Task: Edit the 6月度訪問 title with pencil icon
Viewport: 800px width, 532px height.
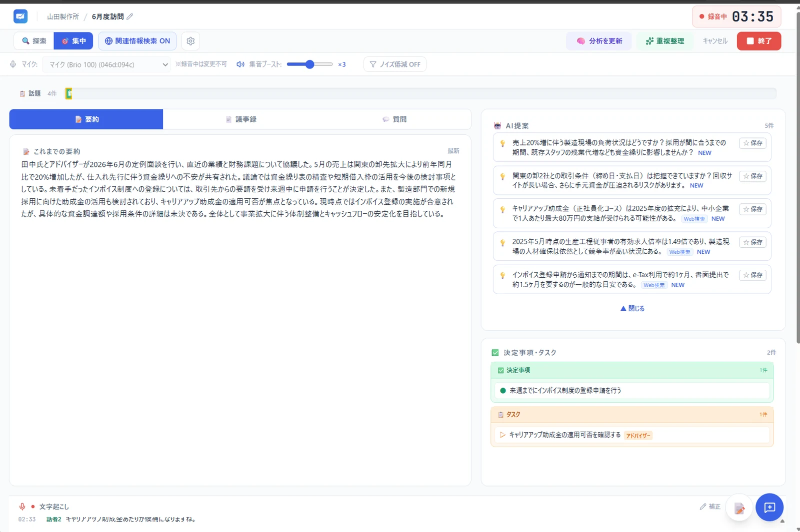Action: (x=130, y=16)
